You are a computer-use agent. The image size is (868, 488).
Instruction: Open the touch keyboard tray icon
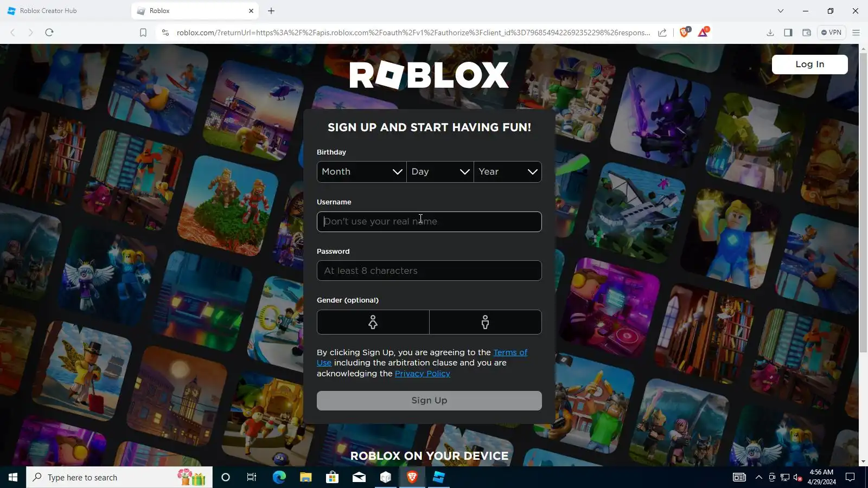(x=739, y=477)
